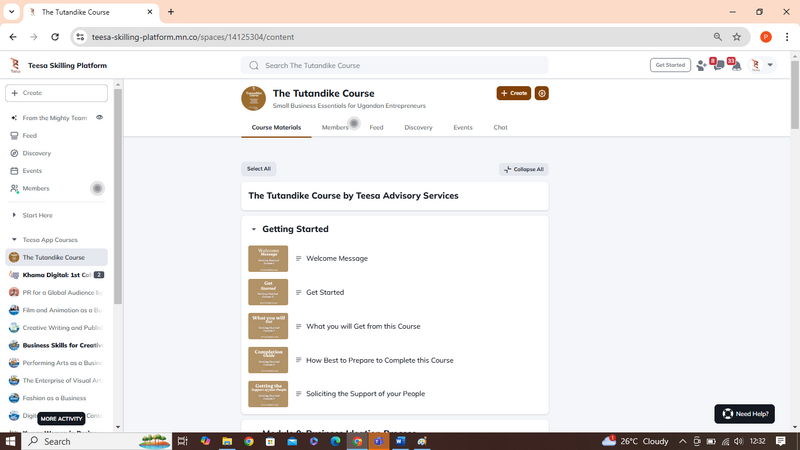This screenshot has width=800, height=450.
Task: Open Get Started lesson thumbnail
Action: point(268,292)
